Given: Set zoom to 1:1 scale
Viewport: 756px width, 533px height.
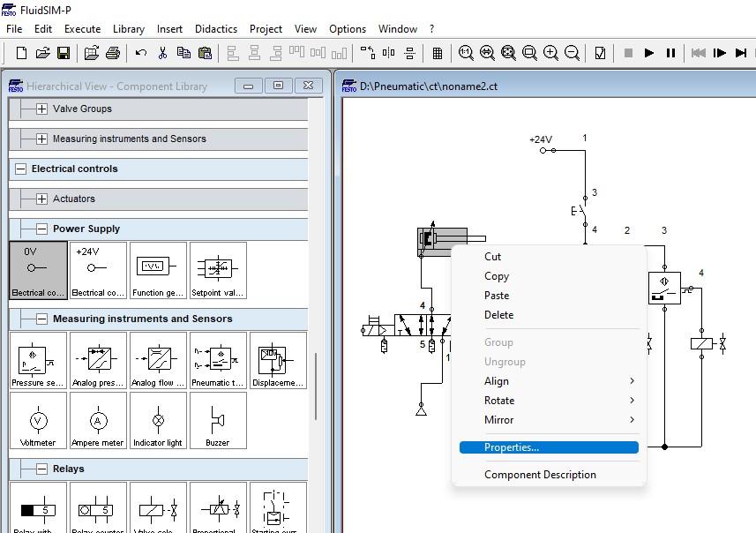Looking at the screenshot, I should point(466,53).
